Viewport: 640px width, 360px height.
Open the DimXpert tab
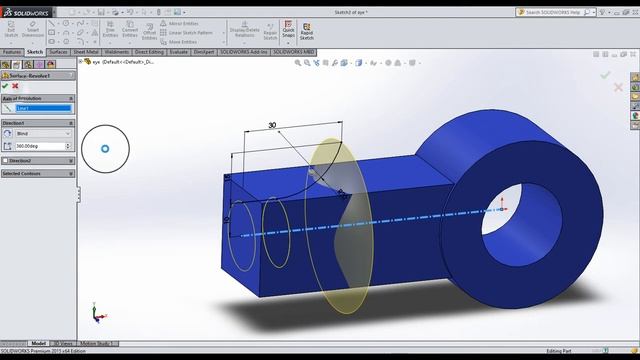tap(204, 52)
